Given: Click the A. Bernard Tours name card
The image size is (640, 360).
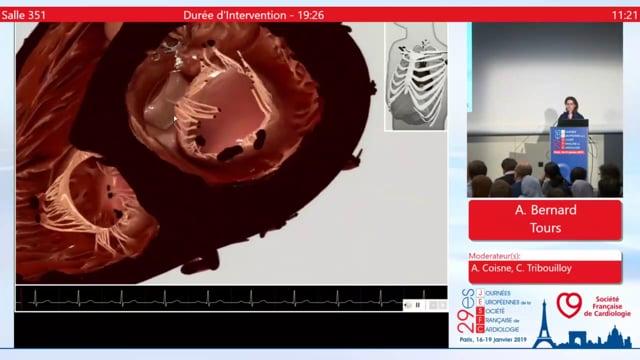Looking at the screenshot, I should click(545, 220).
